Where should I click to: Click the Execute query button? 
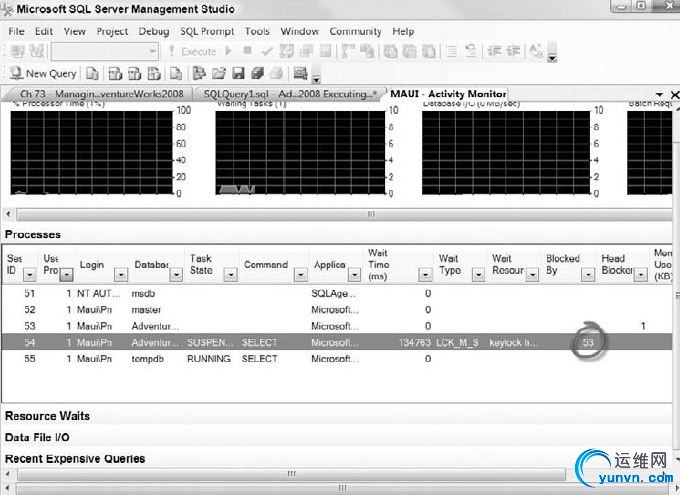(x=192, y=51)
